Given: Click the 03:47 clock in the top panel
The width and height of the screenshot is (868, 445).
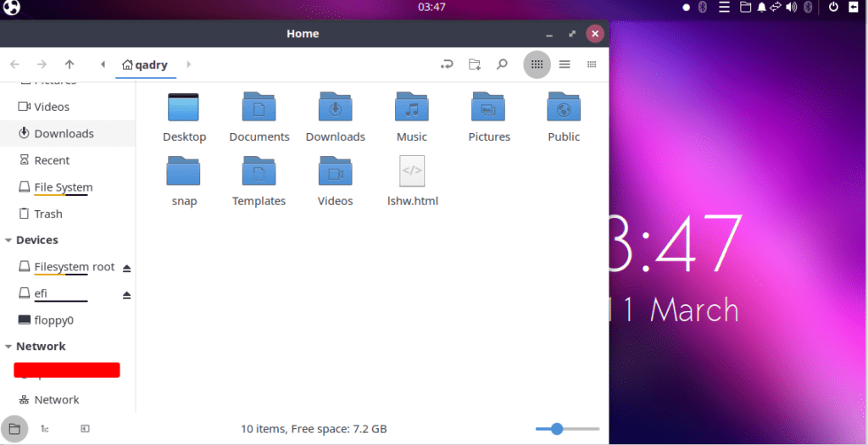Looking at the screenshot, I should (x=431, y=7).
